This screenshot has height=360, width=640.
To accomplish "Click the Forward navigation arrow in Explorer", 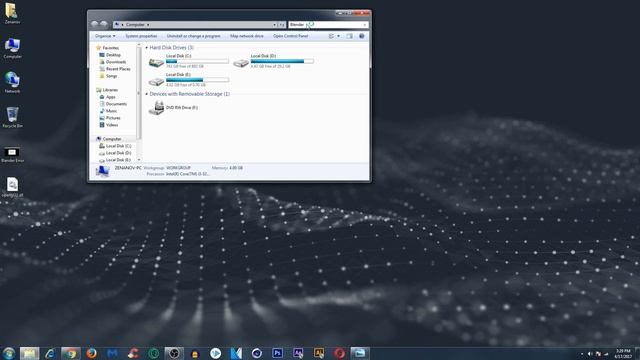I will click(104, 24).
